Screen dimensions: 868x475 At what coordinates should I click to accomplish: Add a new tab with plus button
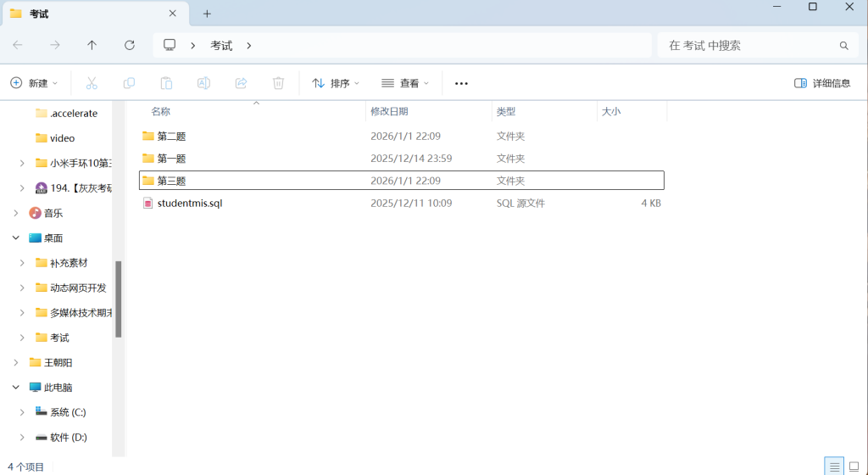[207, 14]
